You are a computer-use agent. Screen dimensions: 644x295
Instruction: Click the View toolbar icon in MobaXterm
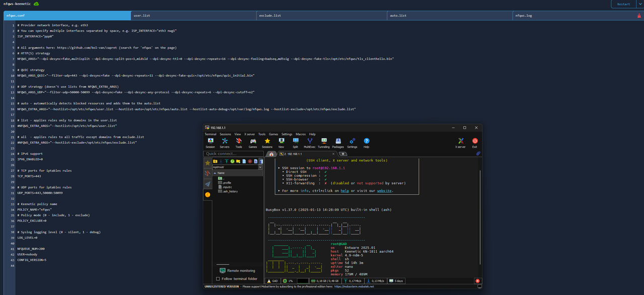tap(281, 143)
